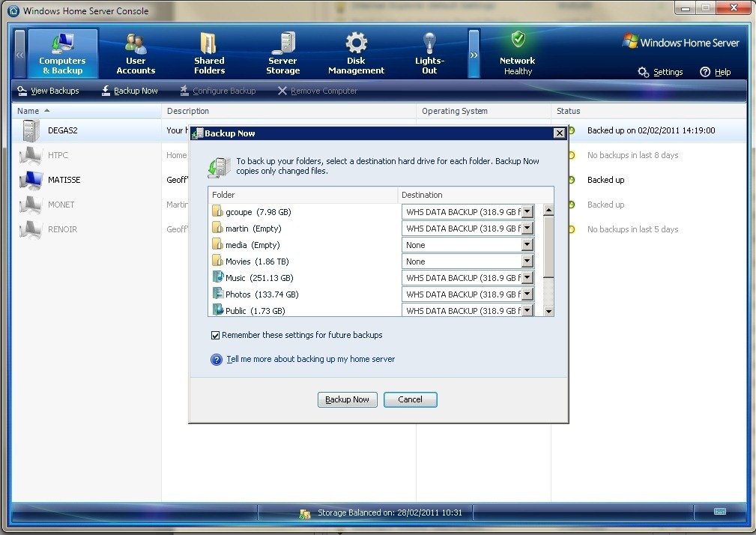Viewport: 756px width, 535px height.
Task: Open the destination dropdown for media
Action: (x=527, y=245)
